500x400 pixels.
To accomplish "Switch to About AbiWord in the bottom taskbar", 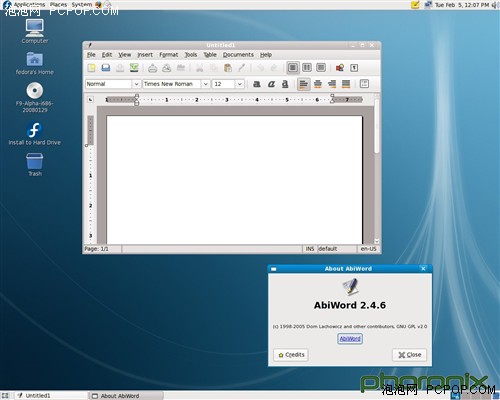I will [x=126, y=396].
